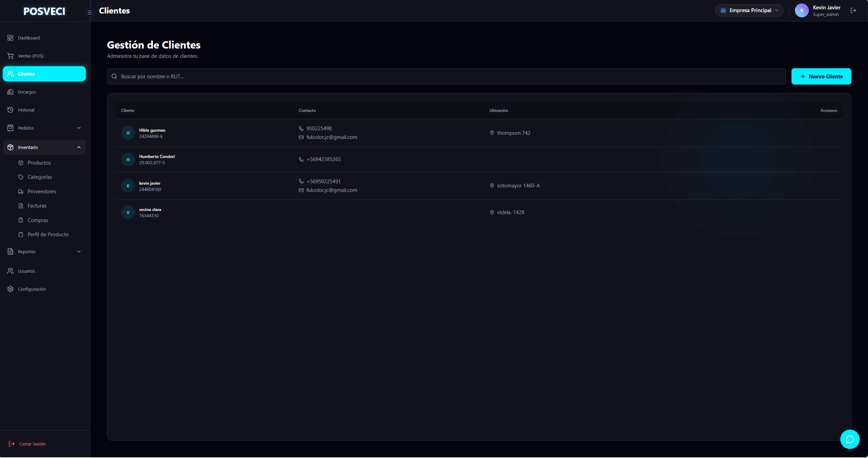Click Cerrar Sesión at sidebar bottom
Screen dimensions: 868x458
(x=32, y=444)
